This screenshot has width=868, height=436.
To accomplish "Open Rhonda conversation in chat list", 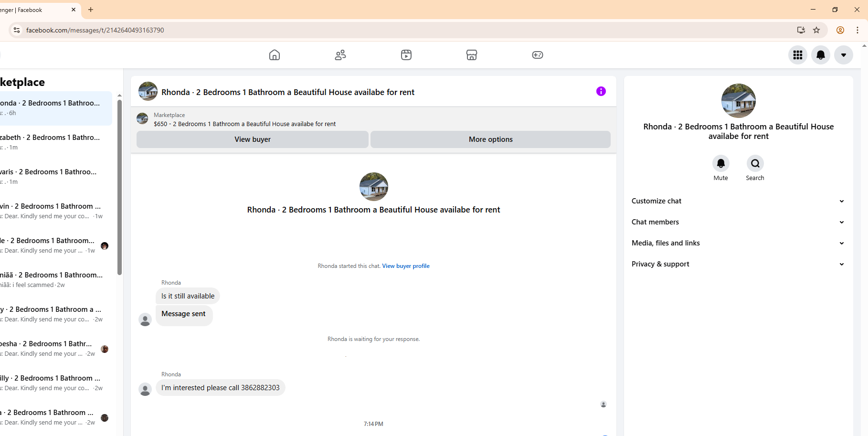I will [x=56, y=108].
